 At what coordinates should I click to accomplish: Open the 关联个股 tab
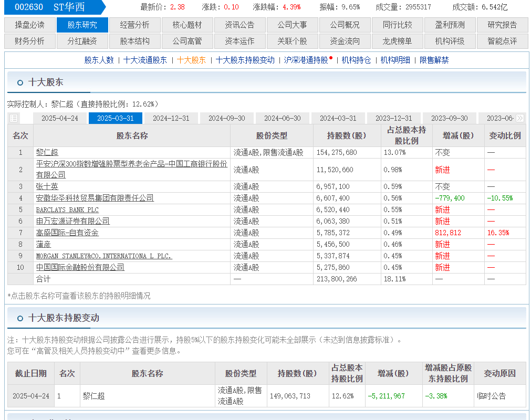[292, 41]
